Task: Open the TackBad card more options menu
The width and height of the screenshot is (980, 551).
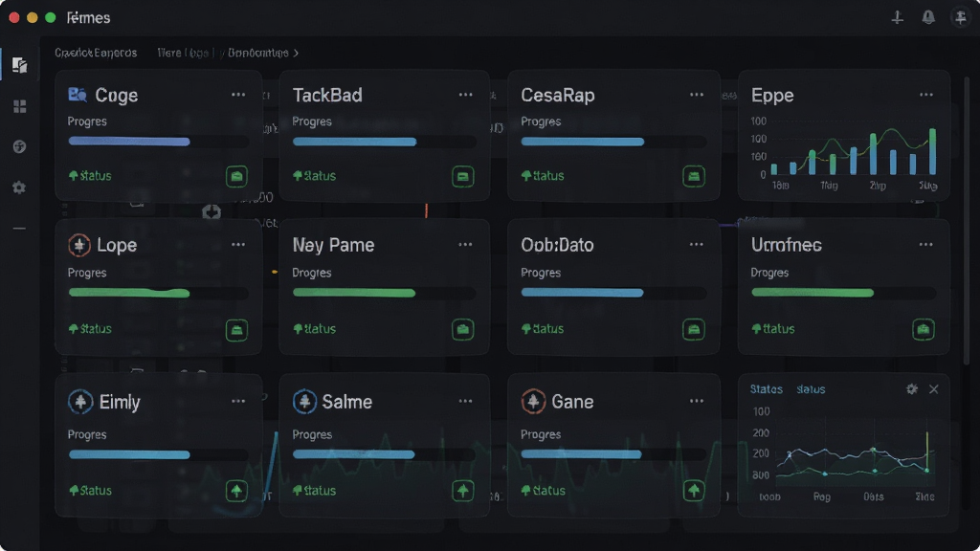Action: pos(466,95)
